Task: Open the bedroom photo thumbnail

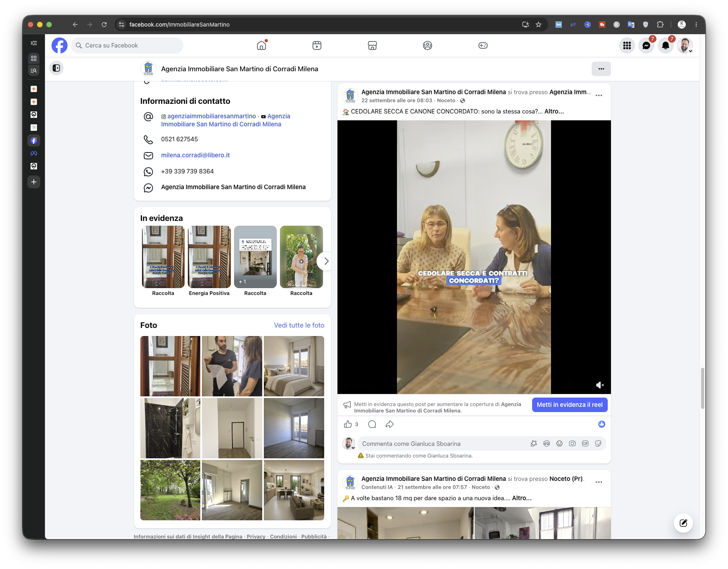Action: coord(294,366)
